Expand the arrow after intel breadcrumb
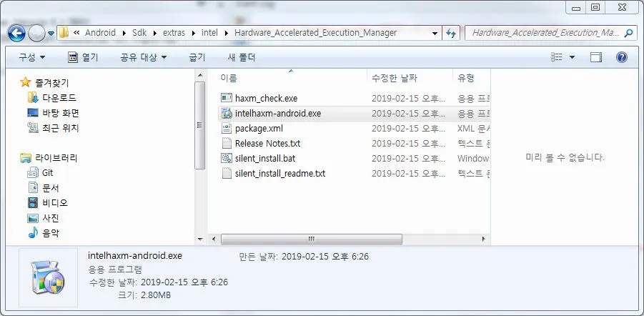Viewport: 644px width, 316px height. pos(227,33)
